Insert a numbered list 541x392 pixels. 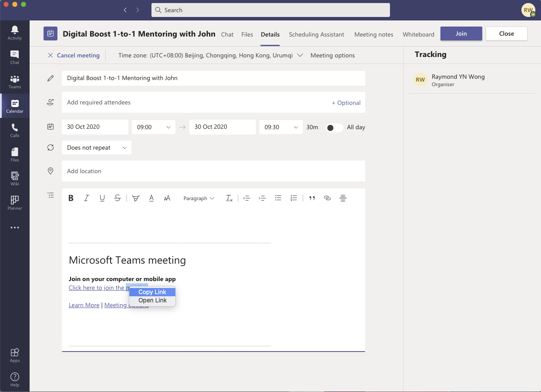(x=294, y=198)
